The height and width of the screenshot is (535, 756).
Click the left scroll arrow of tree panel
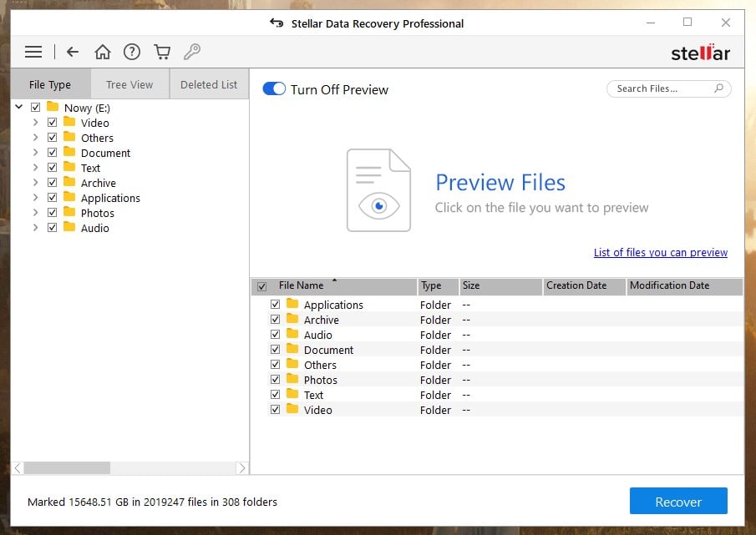click(18, 467)
